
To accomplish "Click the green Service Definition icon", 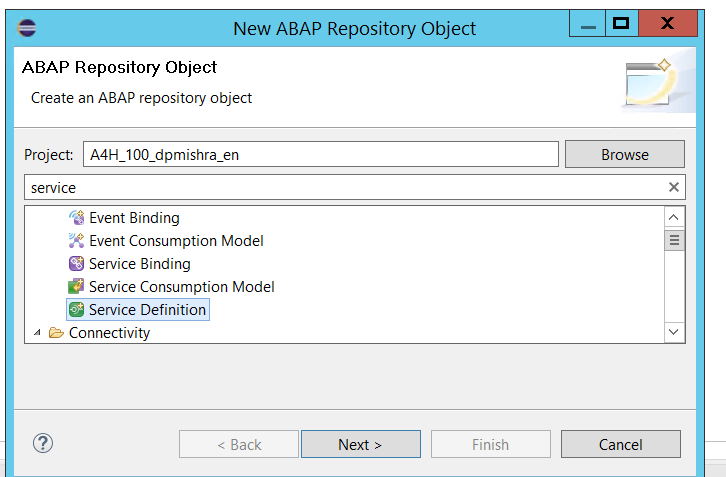I will tap(76, 309).
